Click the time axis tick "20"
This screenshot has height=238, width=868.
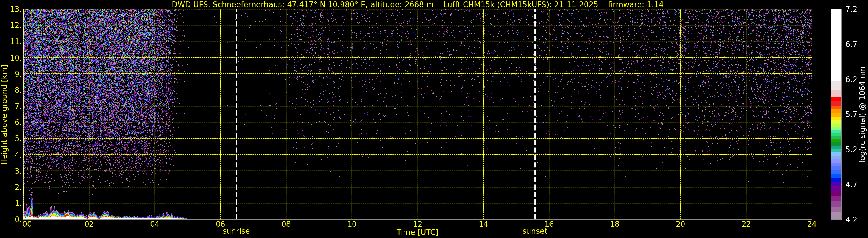tap(681, 224)
